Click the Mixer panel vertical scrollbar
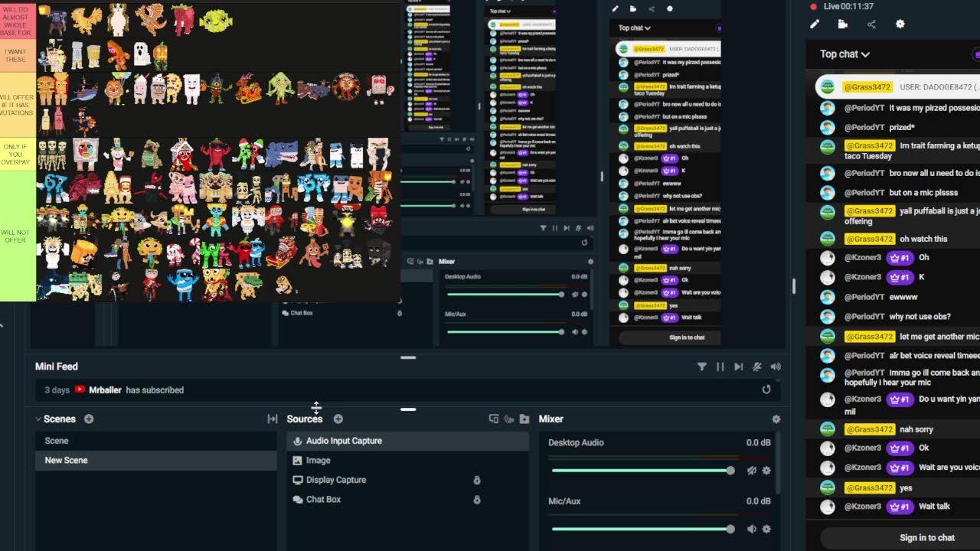The image size is (980, 551). (778, 464)
